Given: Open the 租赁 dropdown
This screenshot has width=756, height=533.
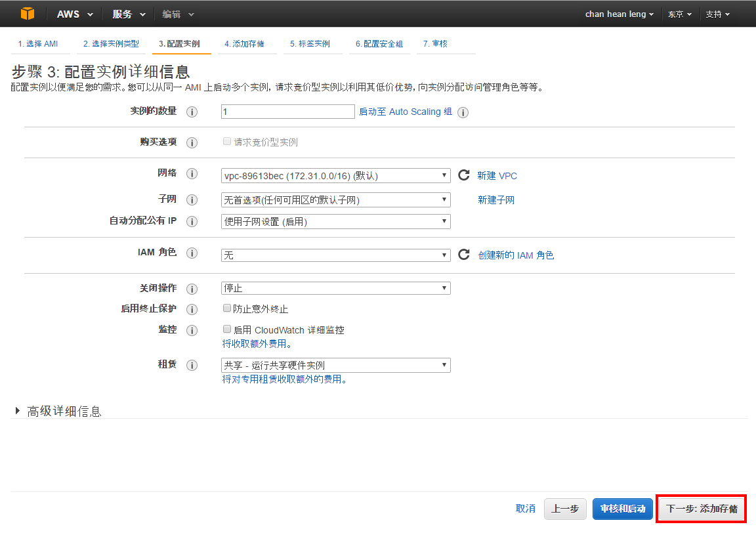Looking at the screenshot, I should [x=335, y=365].
